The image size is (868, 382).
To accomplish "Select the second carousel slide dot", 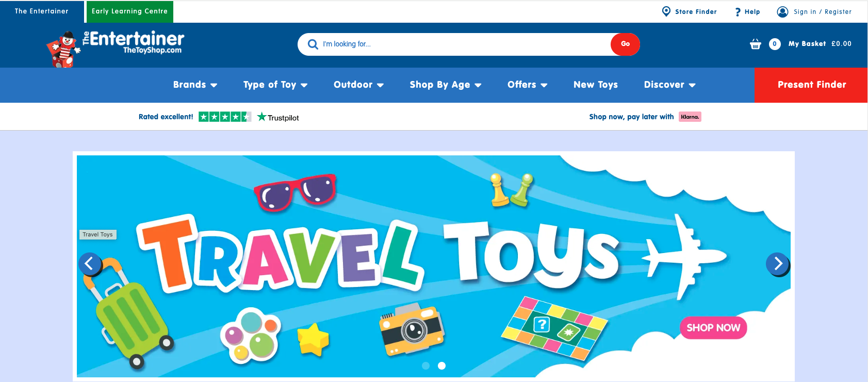I will pos(441,365).
